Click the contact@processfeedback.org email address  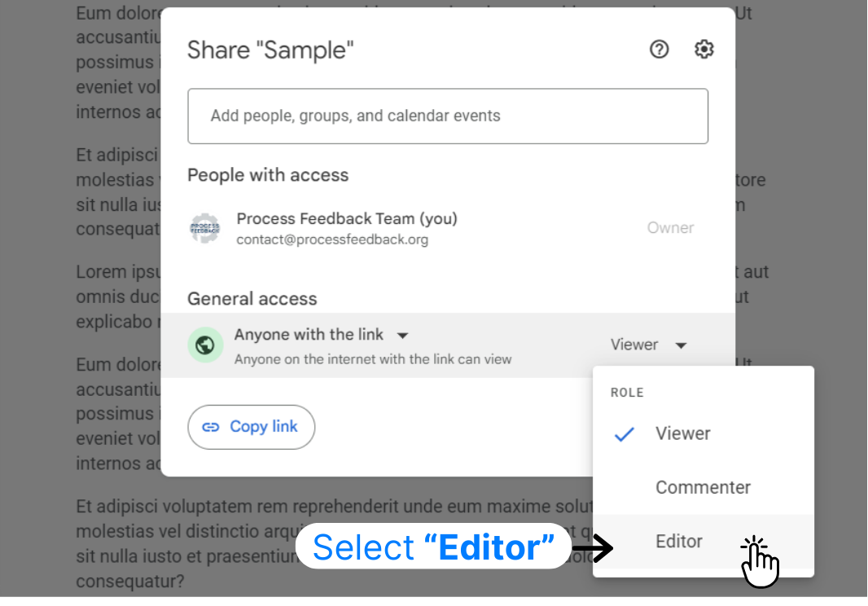tap(331, 239)
